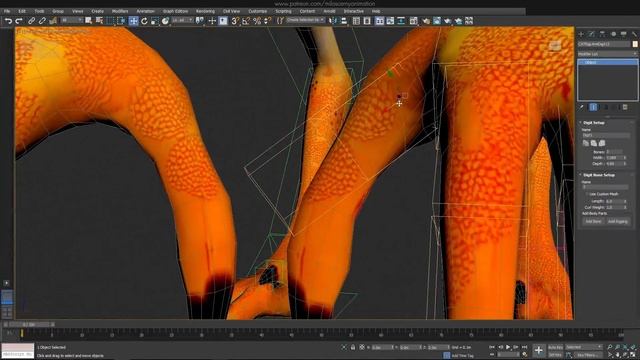Open the Modifier List dropdown

(607, 54)
